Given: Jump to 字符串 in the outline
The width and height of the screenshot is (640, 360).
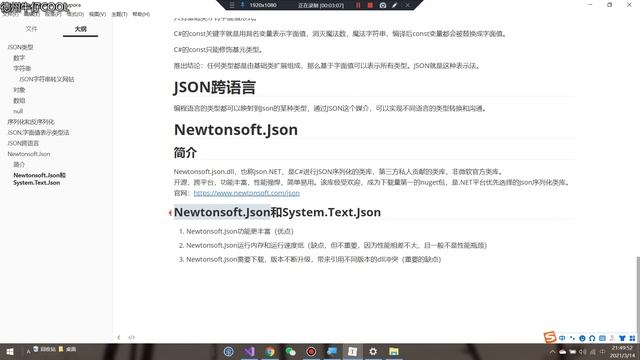Looking at the screenshot, I should click(x=22, y=68).
